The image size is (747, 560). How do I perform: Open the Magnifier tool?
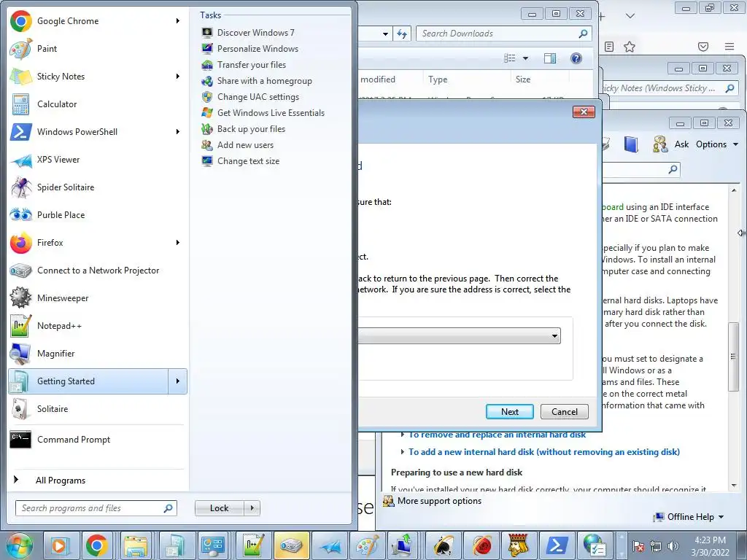(x=98, y=354)
